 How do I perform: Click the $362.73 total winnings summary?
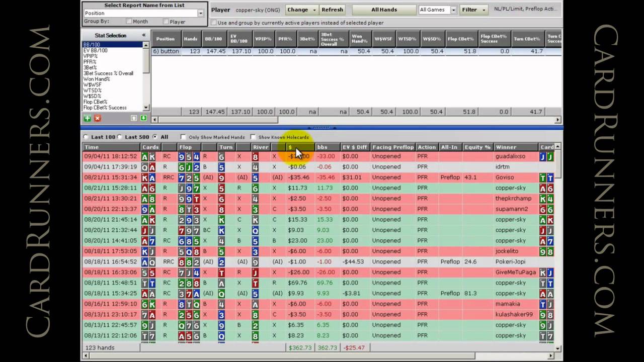[x=299, y=348]
